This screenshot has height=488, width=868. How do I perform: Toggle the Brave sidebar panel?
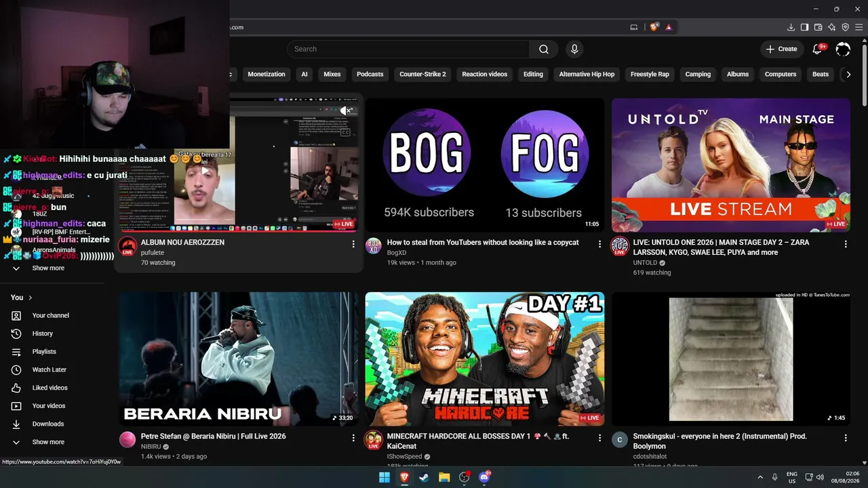804,27
